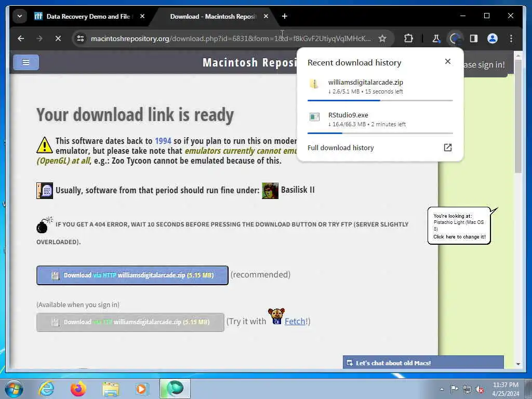The width and height of the screenshot is (532, 399).
Task: Bookmark this page with star icon
Action: tap(382, 38)
